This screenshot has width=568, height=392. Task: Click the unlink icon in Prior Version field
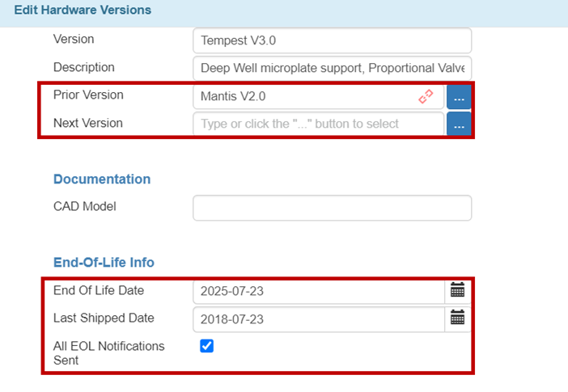426,97
